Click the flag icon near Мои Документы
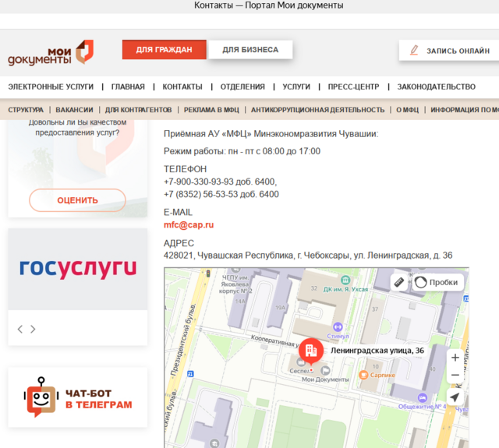 (x=325, y=370)
